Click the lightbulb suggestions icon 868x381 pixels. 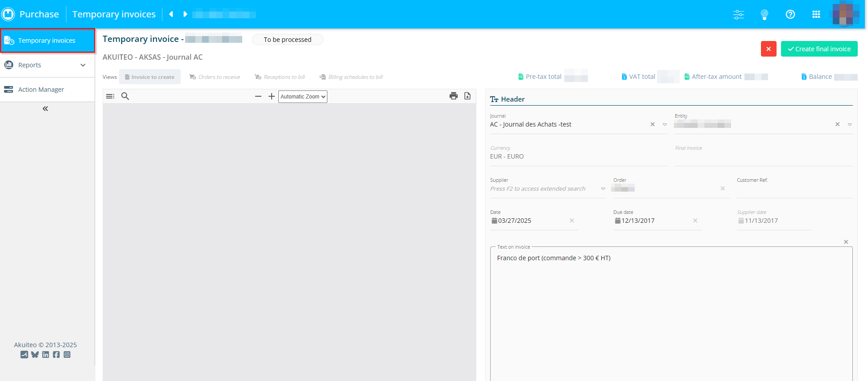[765, 14]
